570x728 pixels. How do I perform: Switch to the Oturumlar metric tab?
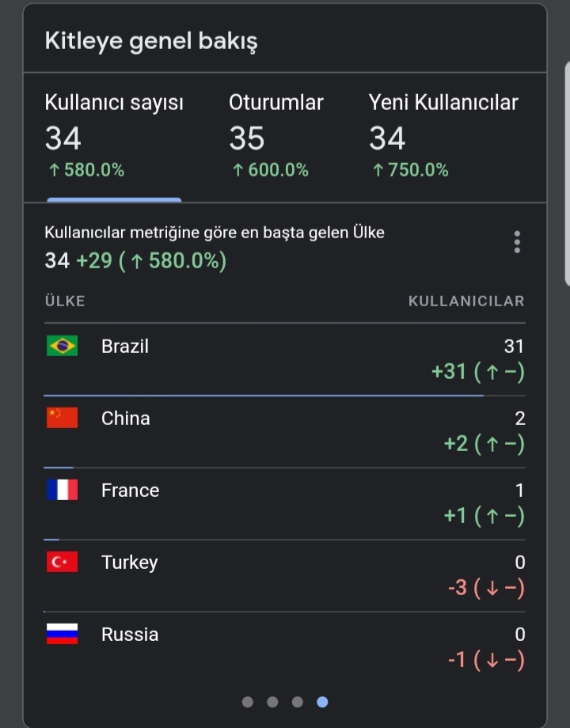click(276, 137)
